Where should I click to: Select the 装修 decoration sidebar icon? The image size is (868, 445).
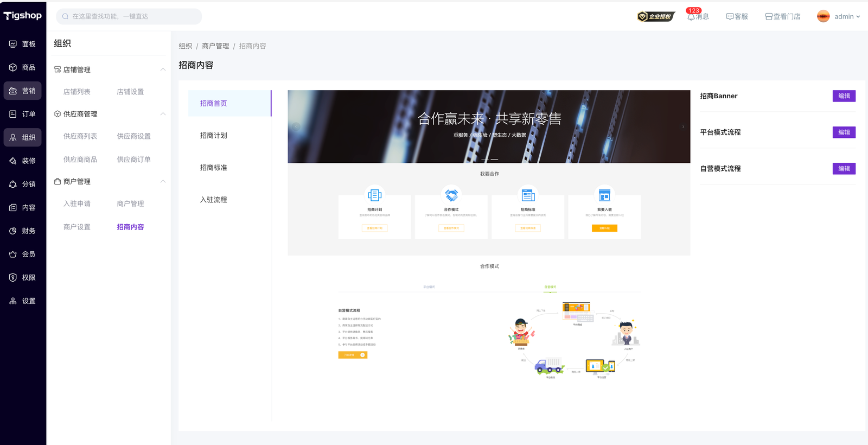coord(13,161)
